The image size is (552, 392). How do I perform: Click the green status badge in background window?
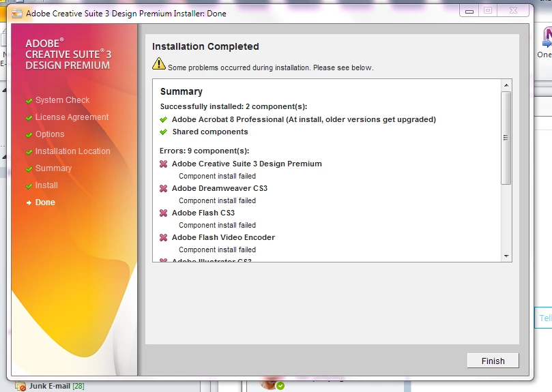click(280, 386)
